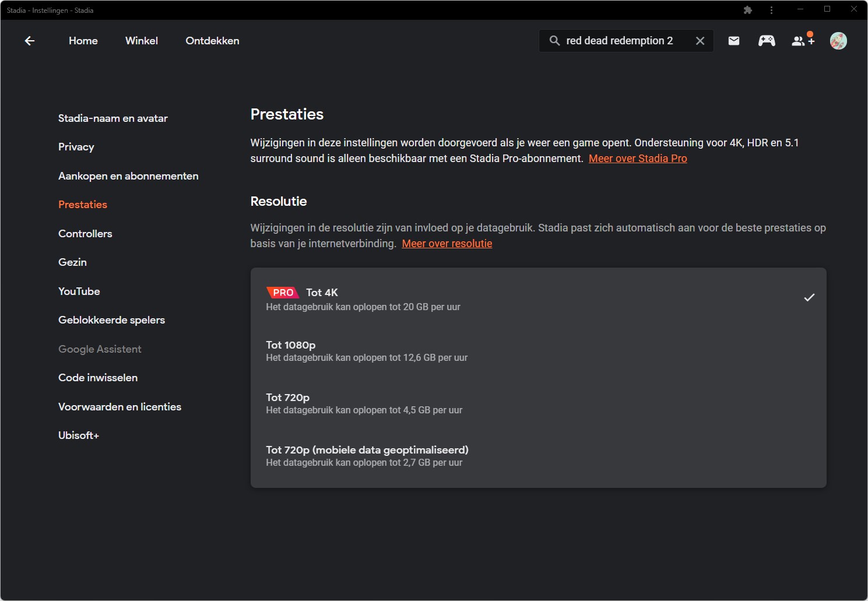Select the Prestaties settings section
The width and height of the screenshot is (868, 601).
point(83,205)
